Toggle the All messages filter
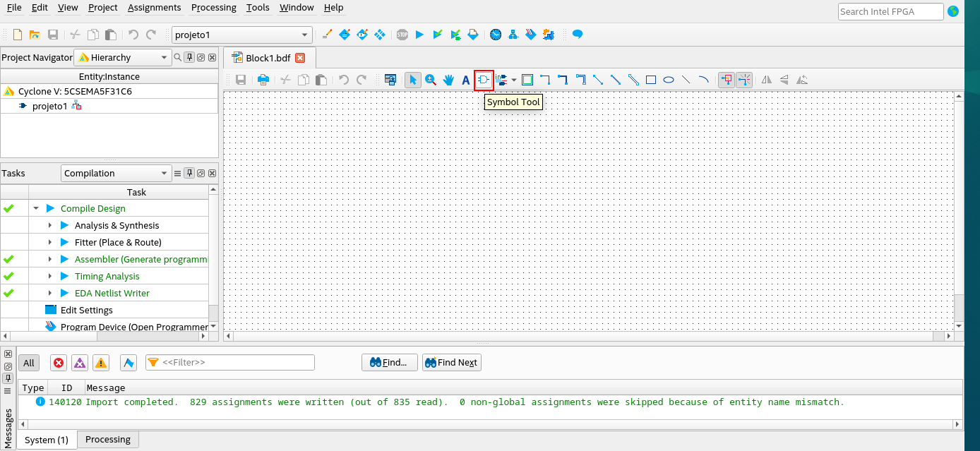The width and height of the screenshot is (980, 451). 28,363
